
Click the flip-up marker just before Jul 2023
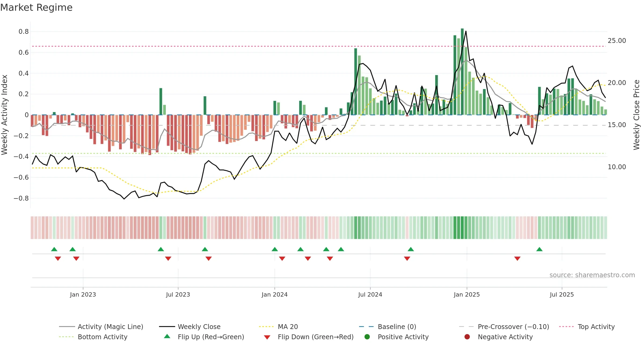pos(161,249)
